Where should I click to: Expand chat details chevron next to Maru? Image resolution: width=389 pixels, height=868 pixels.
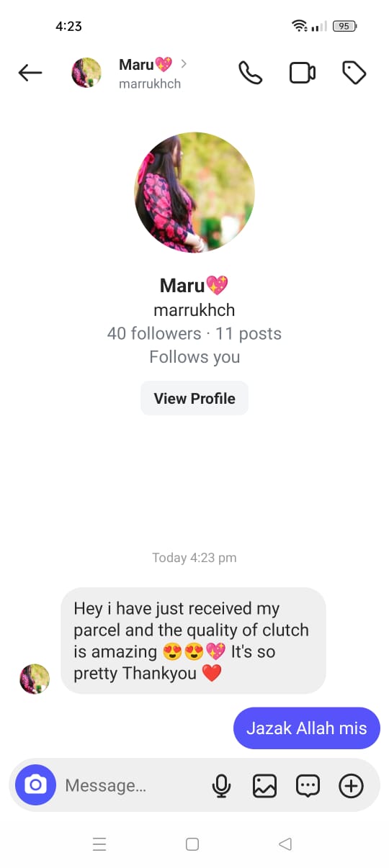184,64
